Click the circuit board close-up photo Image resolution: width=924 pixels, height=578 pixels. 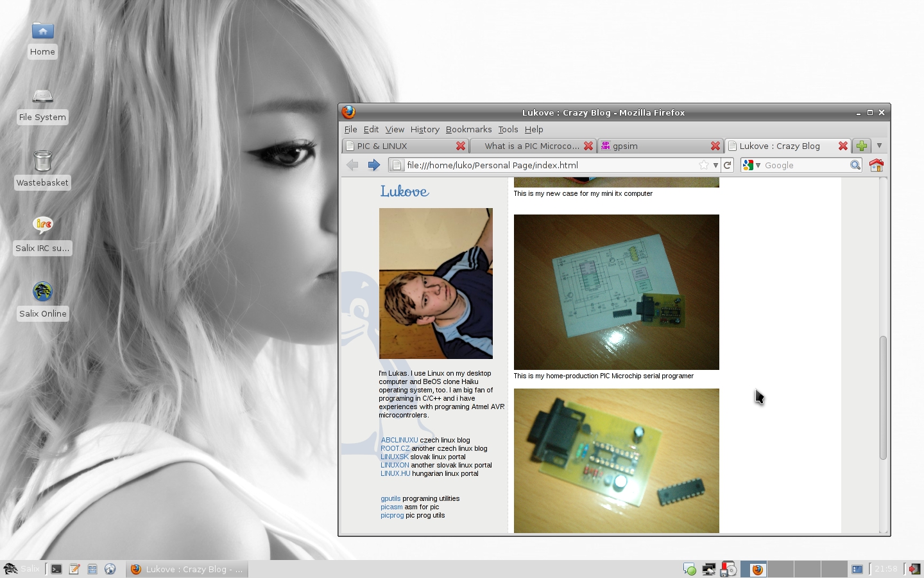(x=617, y=460)
